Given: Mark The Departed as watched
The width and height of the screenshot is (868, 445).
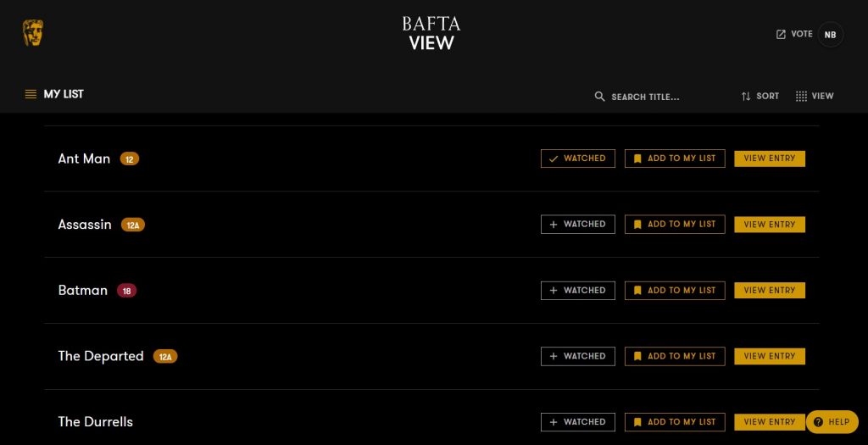Looking at the screenshot, I should coord(578,357).
